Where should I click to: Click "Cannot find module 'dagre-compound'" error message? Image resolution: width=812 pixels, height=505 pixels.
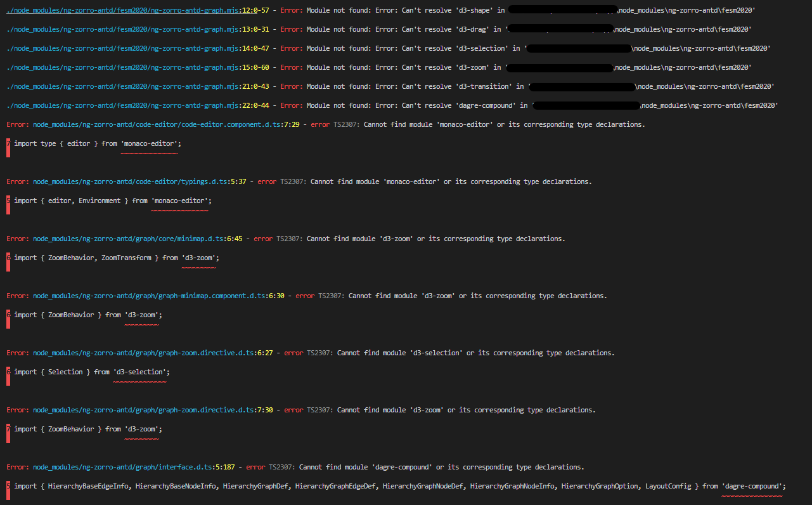(365, 467)
